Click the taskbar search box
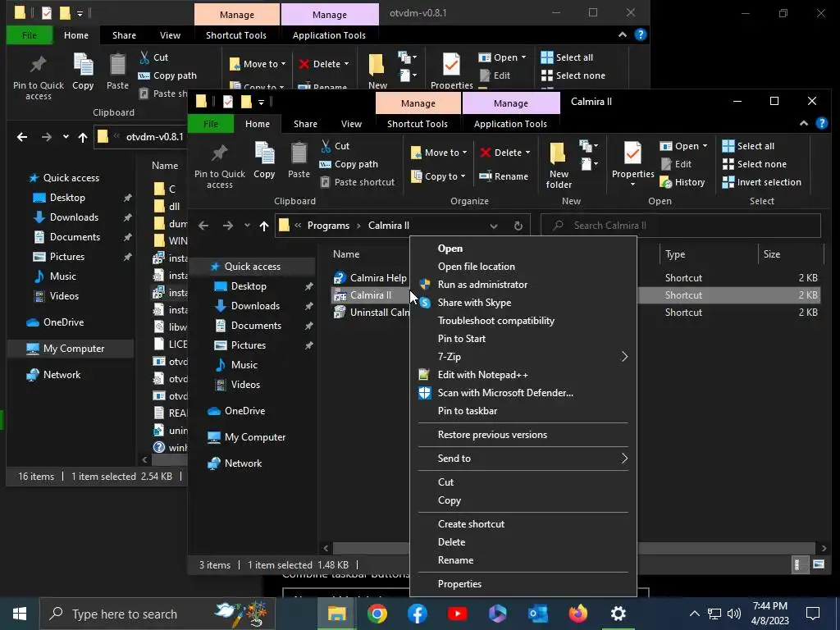 (157, 614)
